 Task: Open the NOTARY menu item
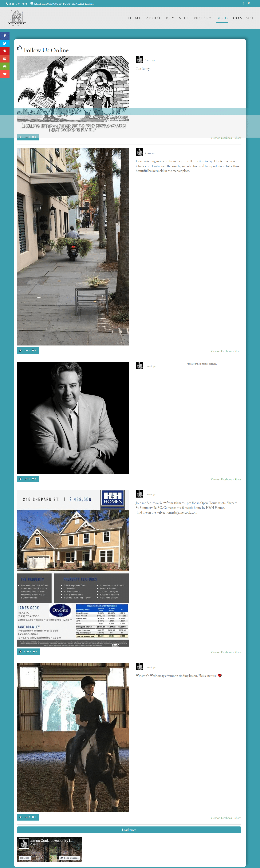(203, 18)
